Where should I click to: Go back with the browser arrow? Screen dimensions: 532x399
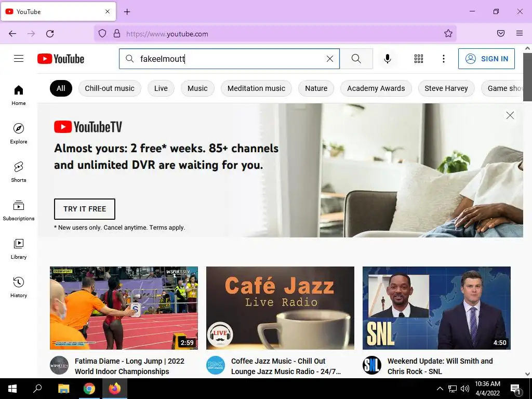click(12, 34)
